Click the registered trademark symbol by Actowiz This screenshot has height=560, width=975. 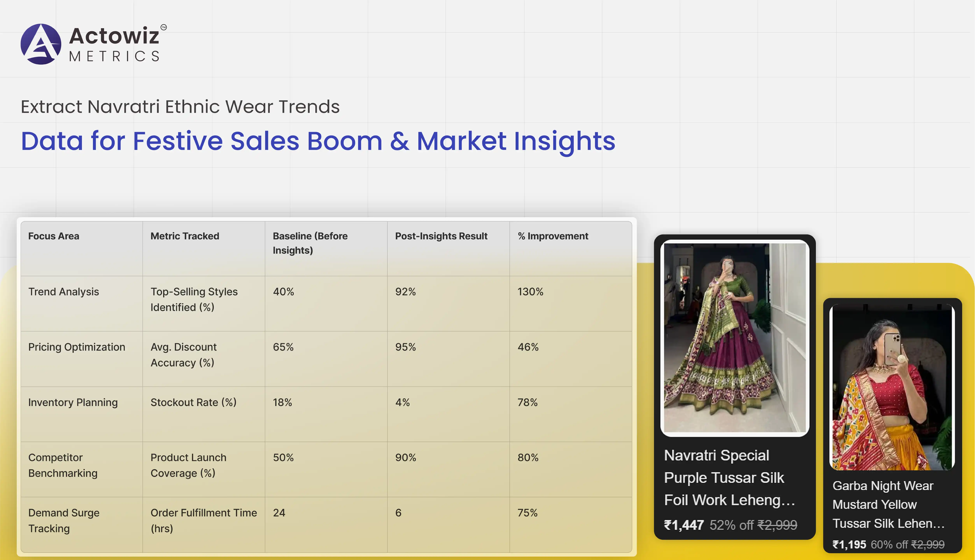pyautogui.click(x=163, y=27)
